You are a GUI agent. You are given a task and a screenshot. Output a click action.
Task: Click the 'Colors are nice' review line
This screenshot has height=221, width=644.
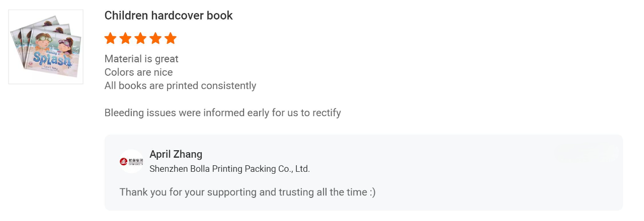138,72
